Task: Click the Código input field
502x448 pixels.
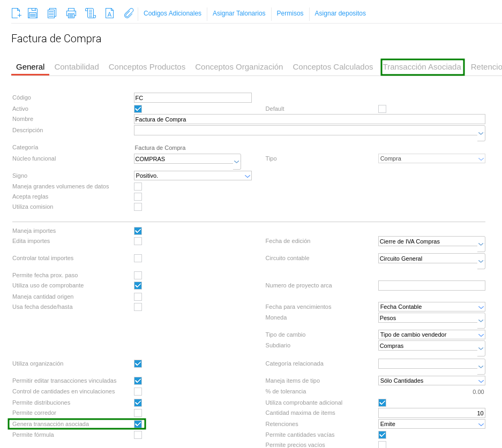Action: coord(192,98)
